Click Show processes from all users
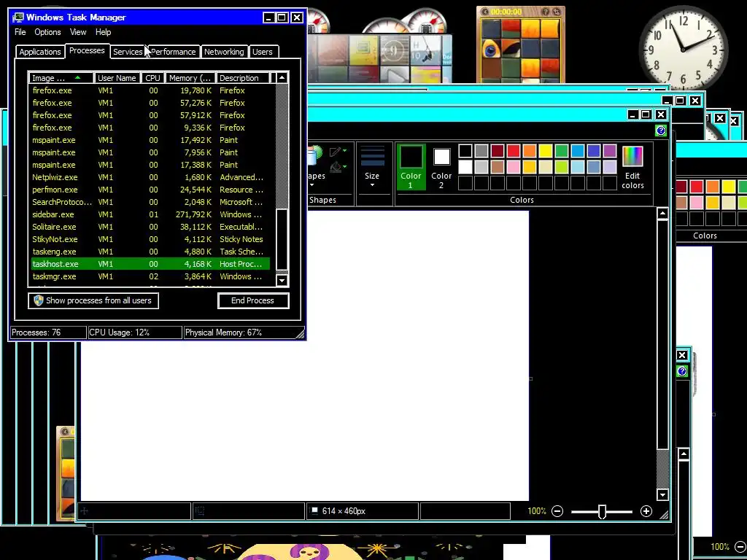This screenshot has width=747, height=560. (93, 300)
